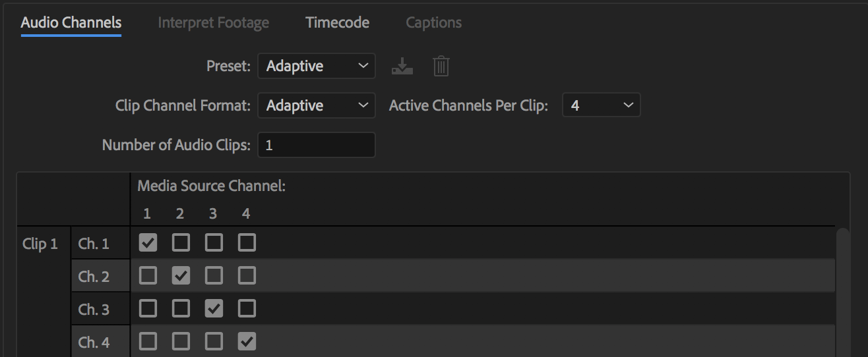This screenshot has width=868, height=357.
Task: Click the Number of Audio Clips field
Action: tap(316, 146)
